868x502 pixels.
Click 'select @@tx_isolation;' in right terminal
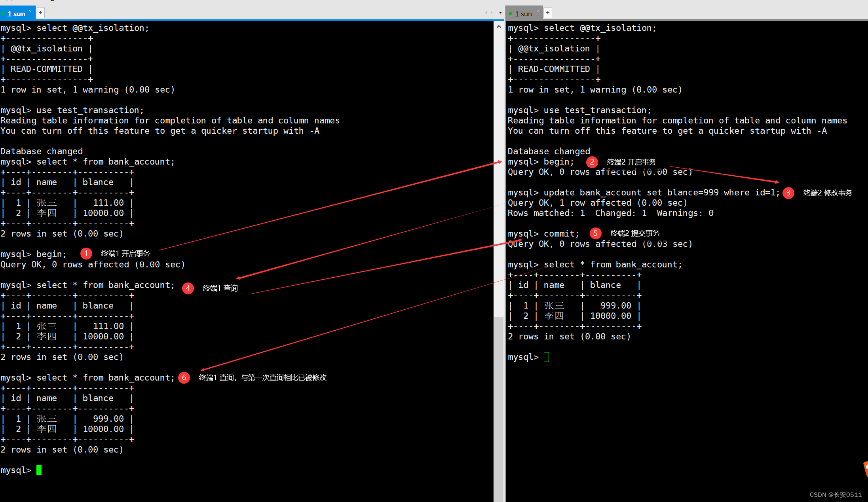tap(600, 28)
